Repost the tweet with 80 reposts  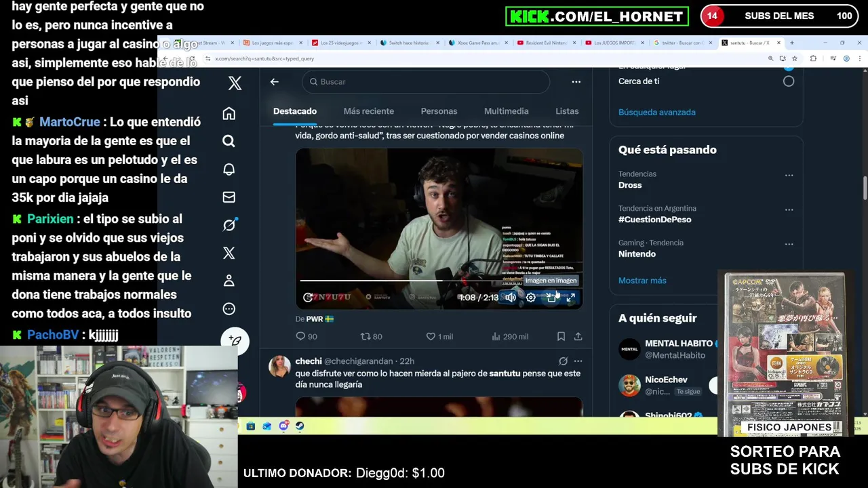click(371, 336)
